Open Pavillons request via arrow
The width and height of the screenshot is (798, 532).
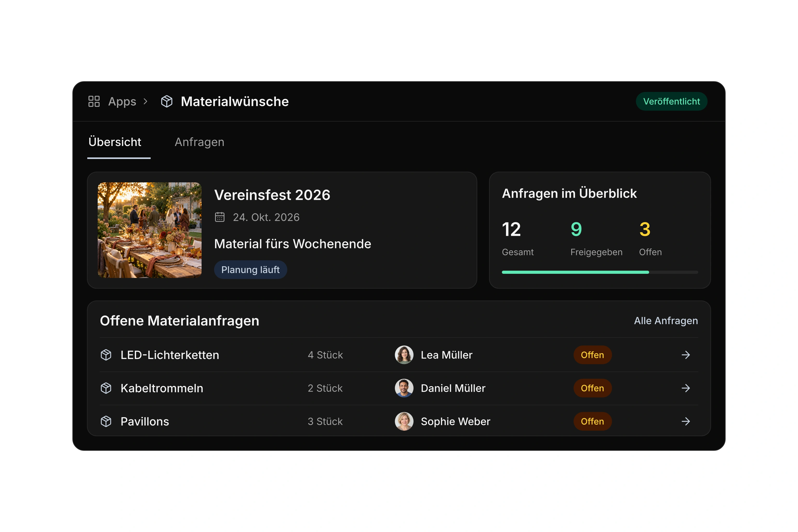(x=686, y=421)
